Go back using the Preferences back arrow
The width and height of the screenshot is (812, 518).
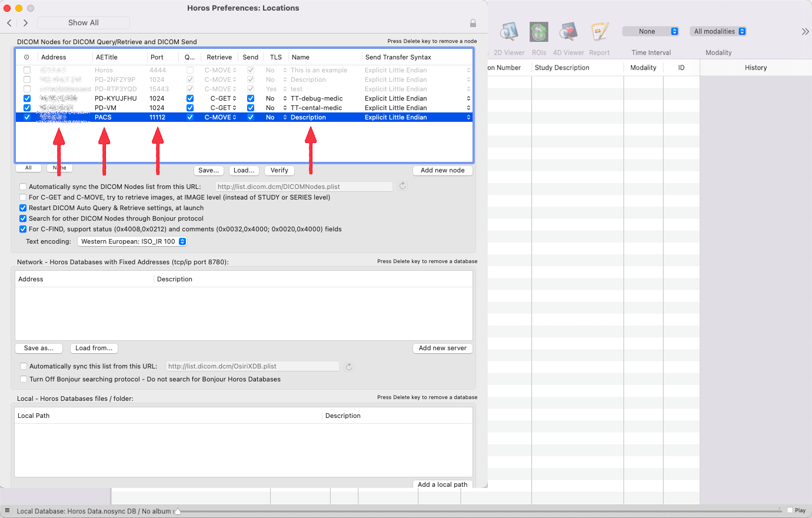pyautogui.click(x=9, y=22)
